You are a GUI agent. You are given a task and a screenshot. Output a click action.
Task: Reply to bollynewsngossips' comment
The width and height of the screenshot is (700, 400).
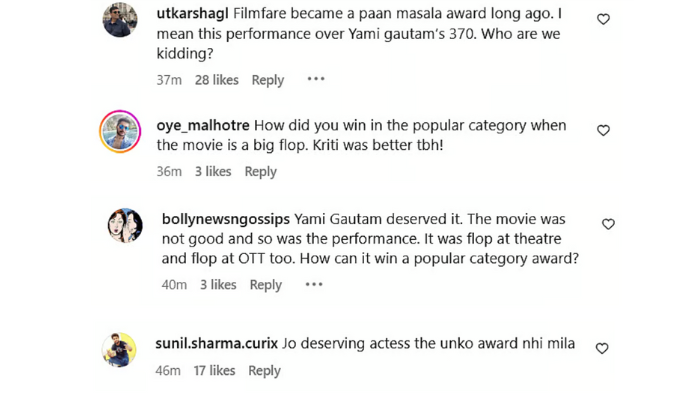click(x=265, y=285)
